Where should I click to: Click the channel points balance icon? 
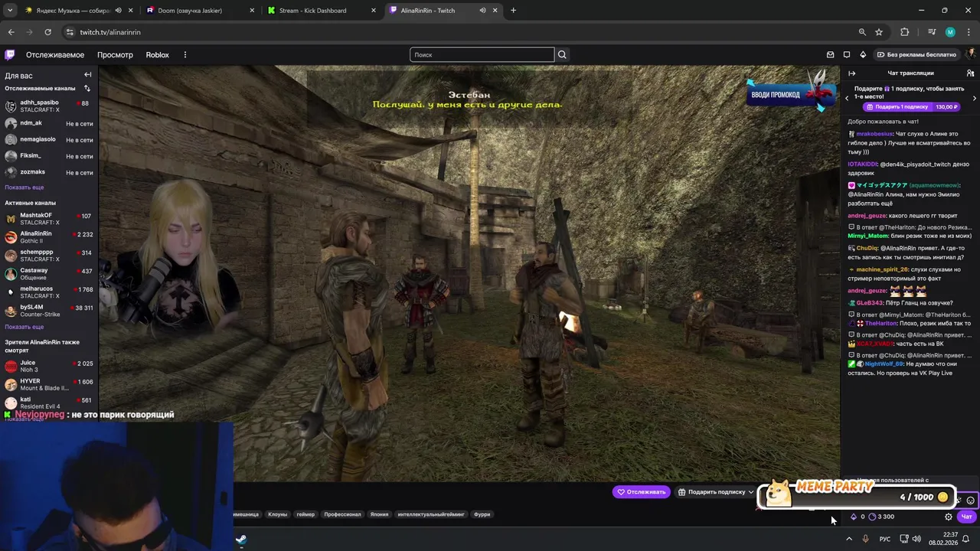click(x=872, y=517)
